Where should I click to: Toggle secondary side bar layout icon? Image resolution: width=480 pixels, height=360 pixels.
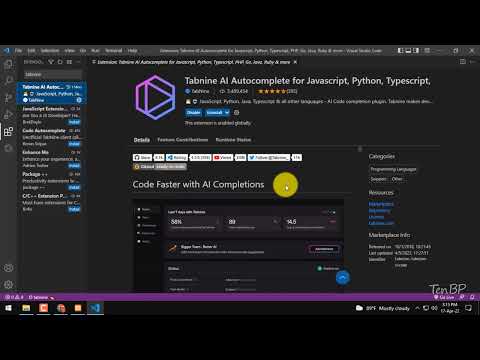pos(416,51)
